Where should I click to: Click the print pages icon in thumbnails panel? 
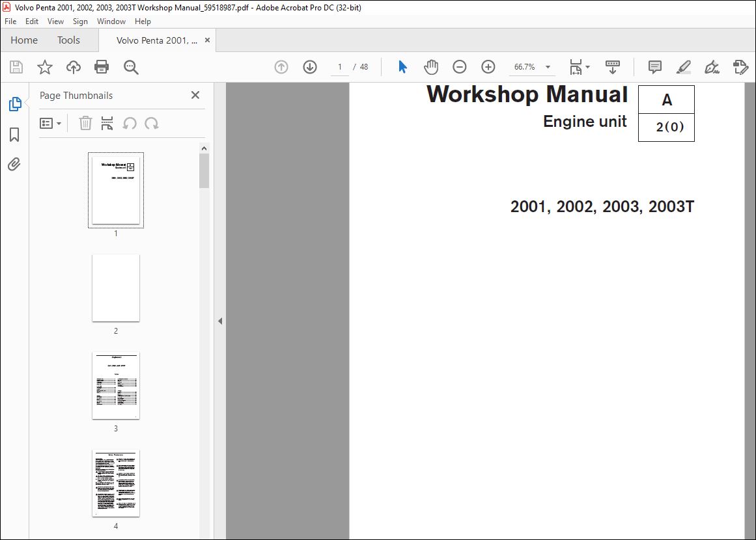tap(107, 124)
